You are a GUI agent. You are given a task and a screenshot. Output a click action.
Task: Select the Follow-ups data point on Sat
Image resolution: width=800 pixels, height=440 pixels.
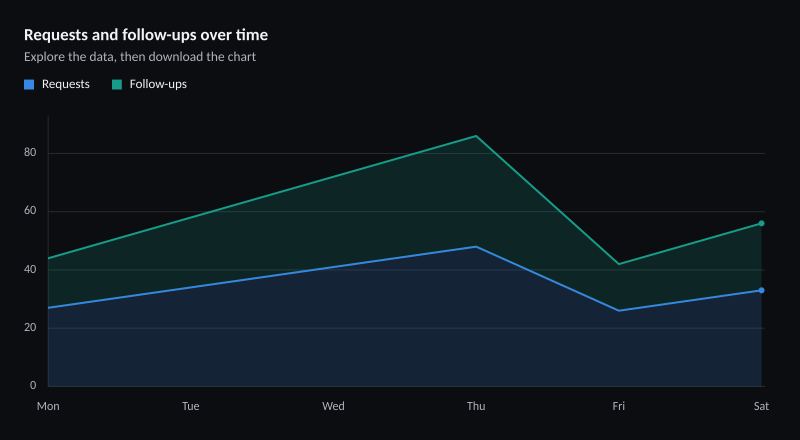point(761,223)
